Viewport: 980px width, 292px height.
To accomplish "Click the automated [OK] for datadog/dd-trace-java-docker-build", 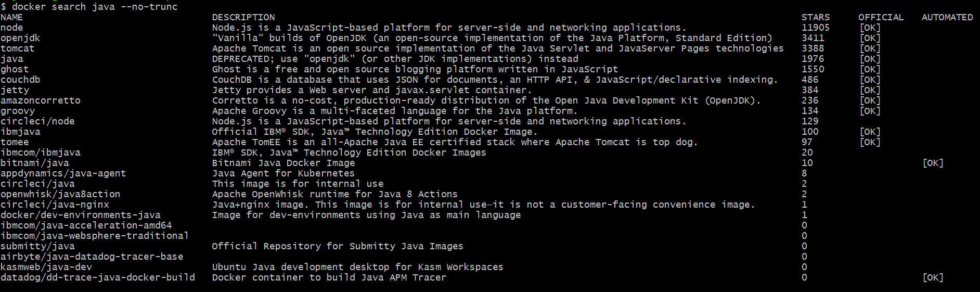I will pyautogui.click(x=933, y=277).
